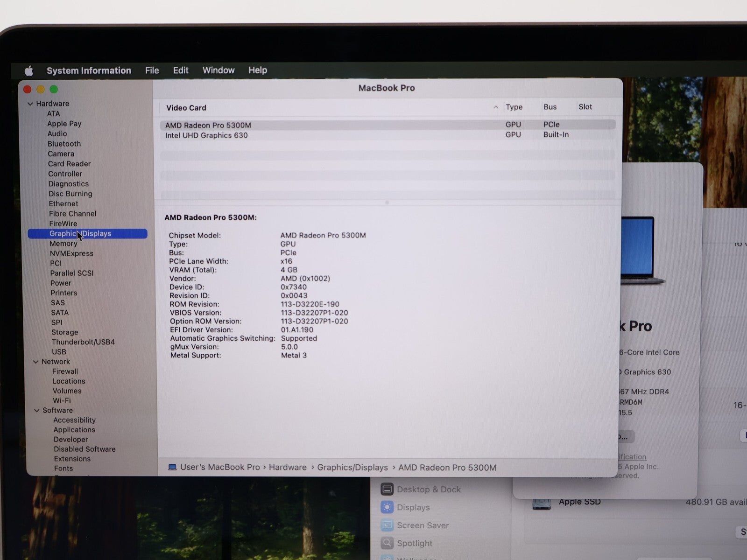Select Extensions under Software

coord(72,459)
